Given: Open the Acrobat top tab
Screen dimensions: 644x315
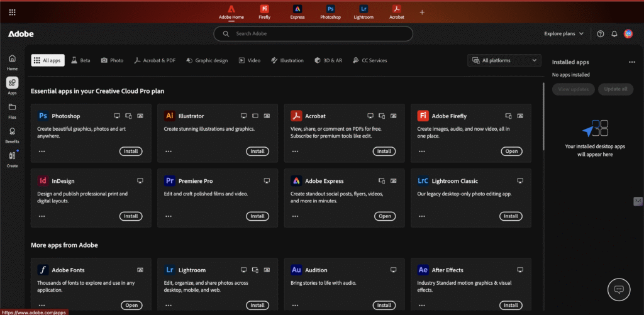Looking at the screenshot, I should [397, 13].
